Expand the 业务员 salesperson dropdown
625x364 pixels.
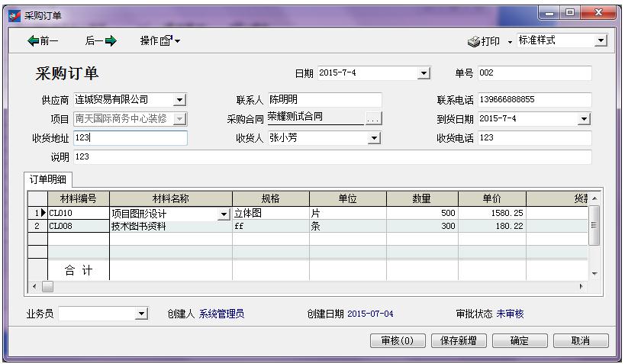[x=142, y=314]
